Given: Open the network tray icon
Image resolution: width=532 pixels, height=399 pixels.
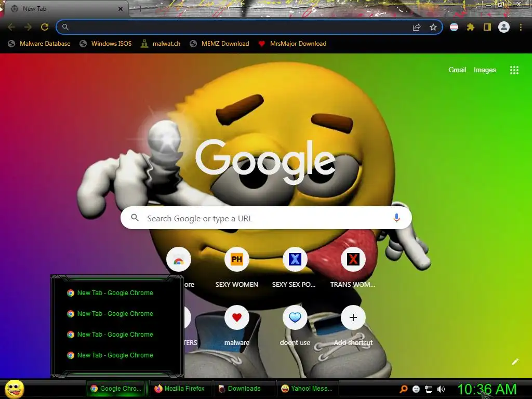Looking at the screenshot, I should 429,389.
